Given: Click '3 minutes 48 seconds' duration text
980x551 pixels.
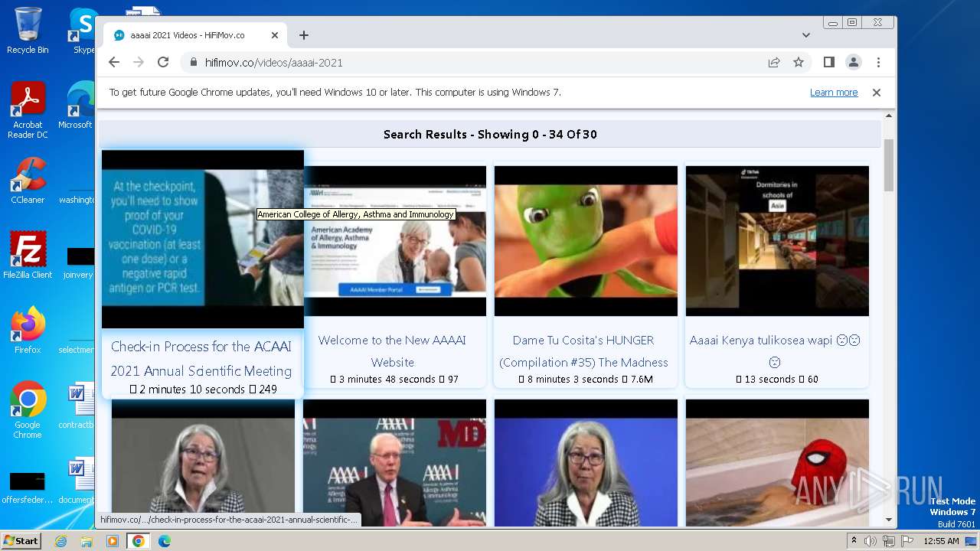Looking at the screenshot, I should tap(387, 380).
